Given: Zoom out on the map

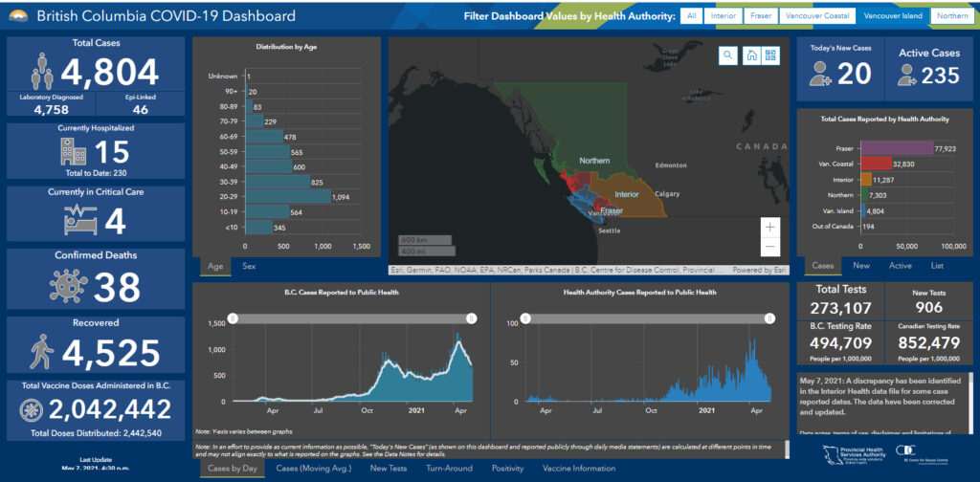Looking at the screenshot, I should point(771,248).
